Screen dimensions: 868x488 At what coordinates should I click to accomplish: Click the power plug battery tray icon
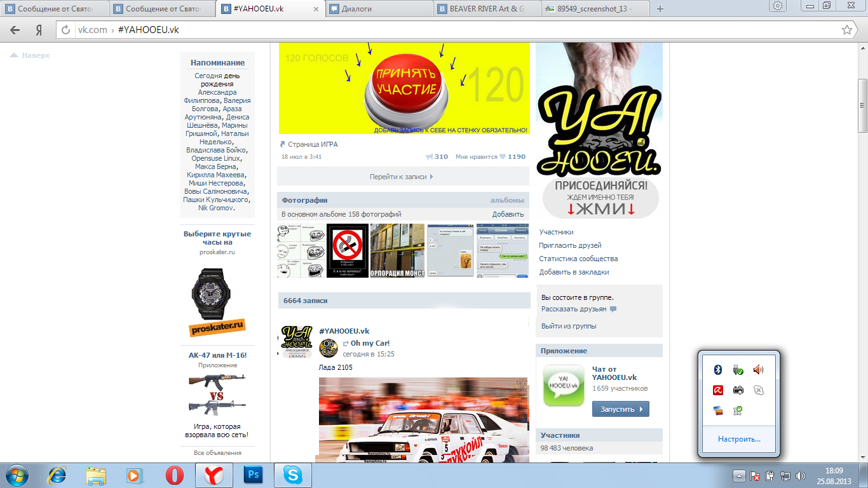(770, 475)
